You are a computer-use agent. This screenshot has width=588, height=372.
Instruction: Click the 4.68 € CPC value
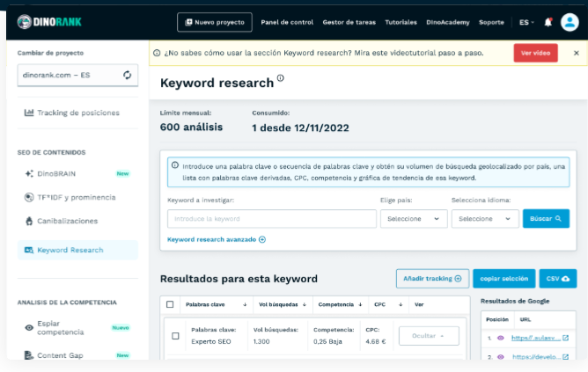(x=375, y=341)
